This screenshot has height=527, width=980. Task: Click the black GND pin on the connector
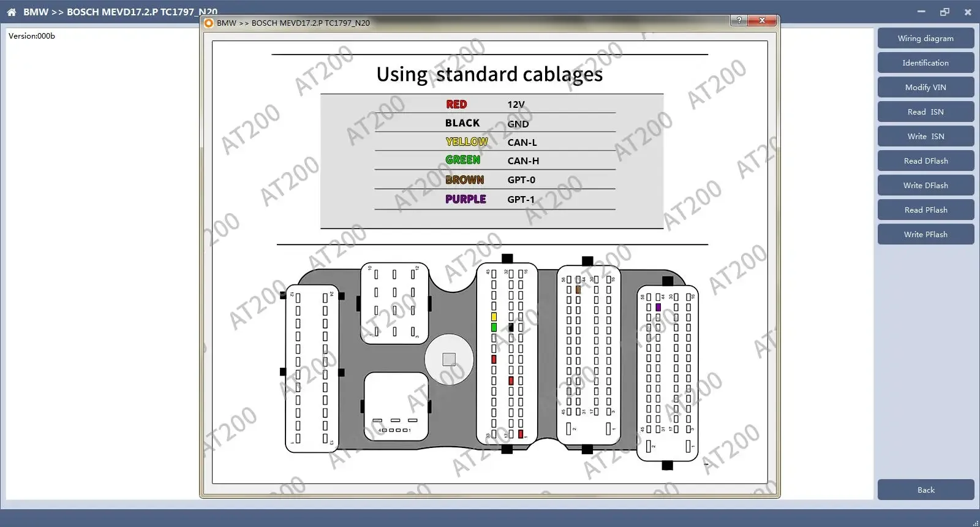[x=511, y=327]
